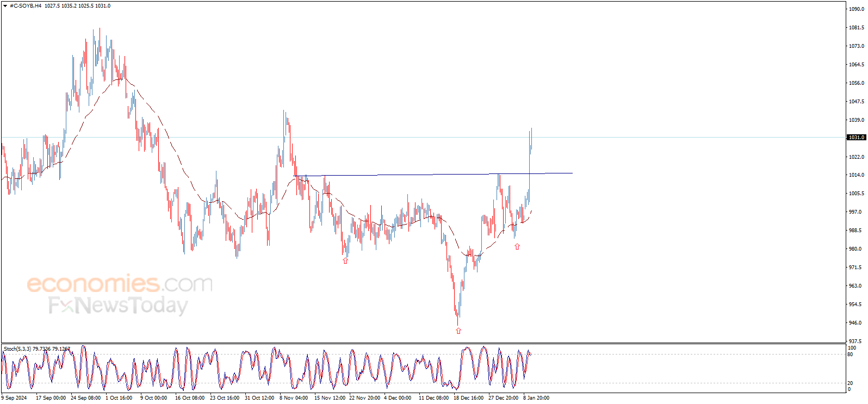
Task: Click the 9 Sep 2024 date label
Action: pos(14,398)
